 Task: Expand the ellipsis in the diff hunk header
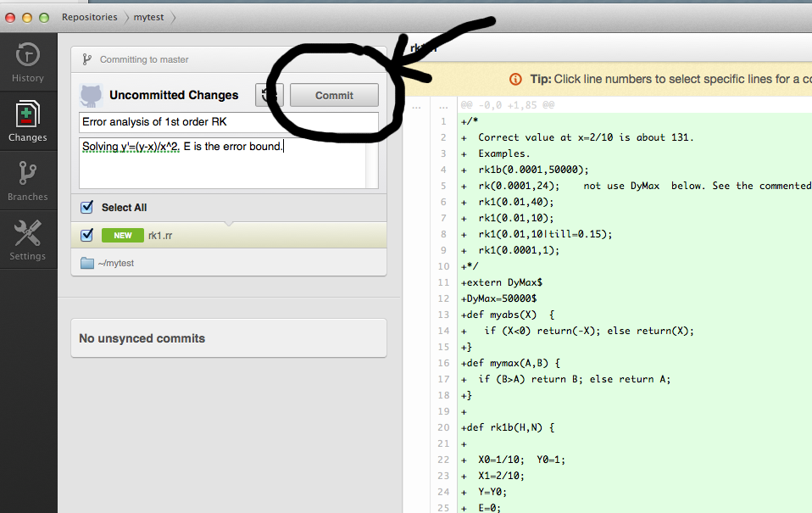coord(415,107)
